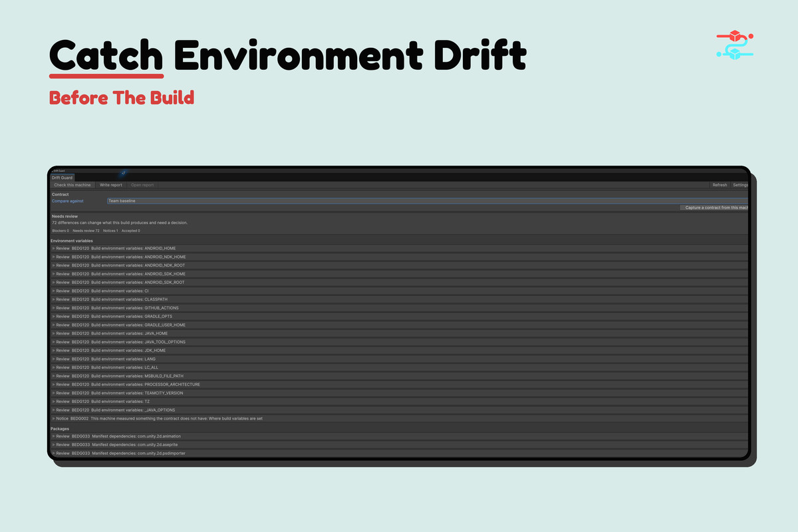
Task: Expand the GITHUB_ACTIONS review row
Action: [400, 308]
